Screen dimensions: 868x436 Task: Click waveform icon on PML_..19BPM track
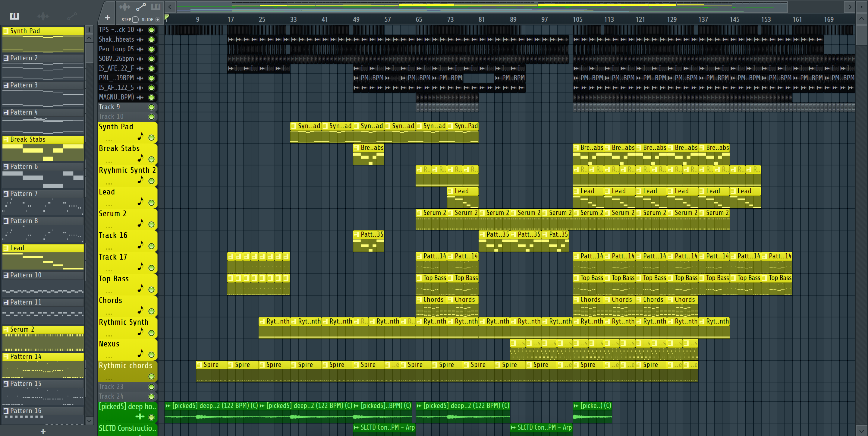point(140,78)
